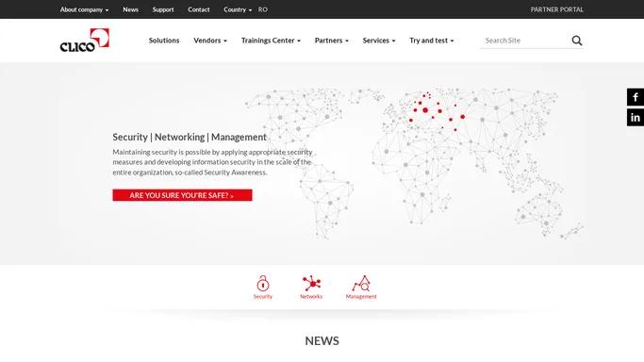The height and width of the screenshot is (362, 644).
Task: Open the PARTNER PORTAL link
Action: 557,9
